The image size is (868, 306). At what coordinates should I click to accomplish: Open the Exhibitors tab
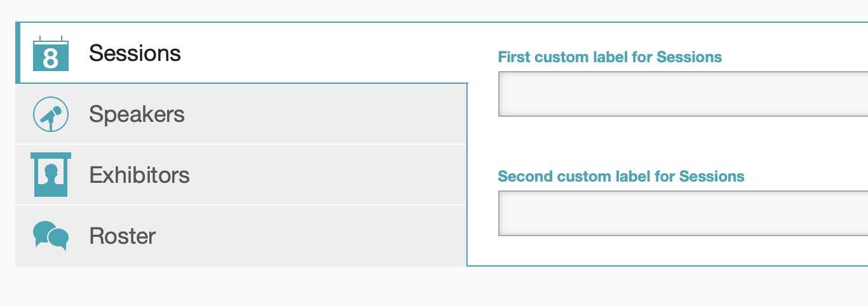pos(139,175)
